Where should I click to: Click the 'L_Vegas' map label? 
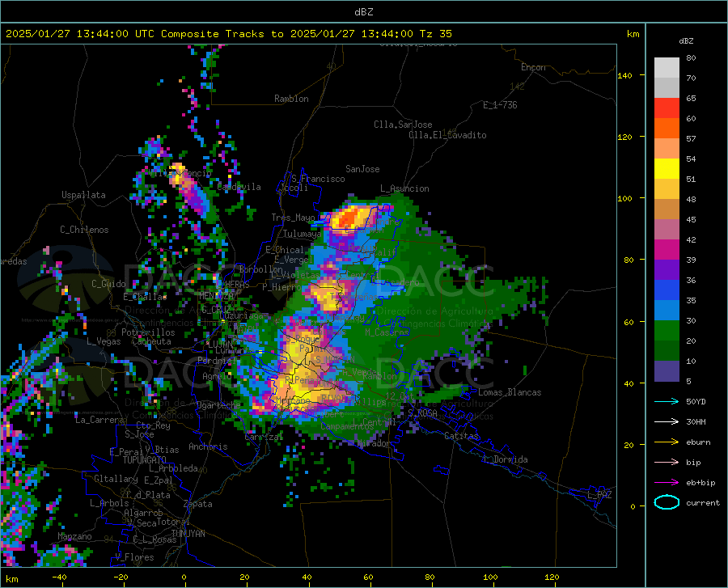point(104,341)
